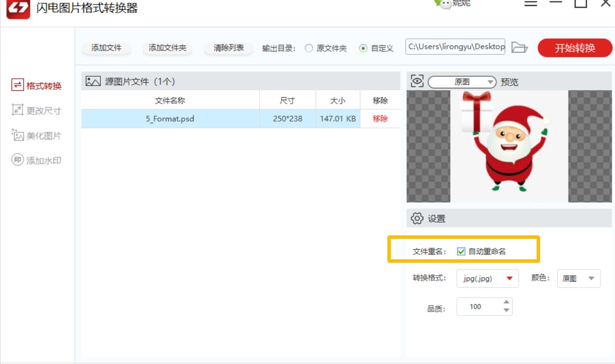Open the hamburger menu at top right
The width and height of the screenshot is (615, 364).
point(531,3)
